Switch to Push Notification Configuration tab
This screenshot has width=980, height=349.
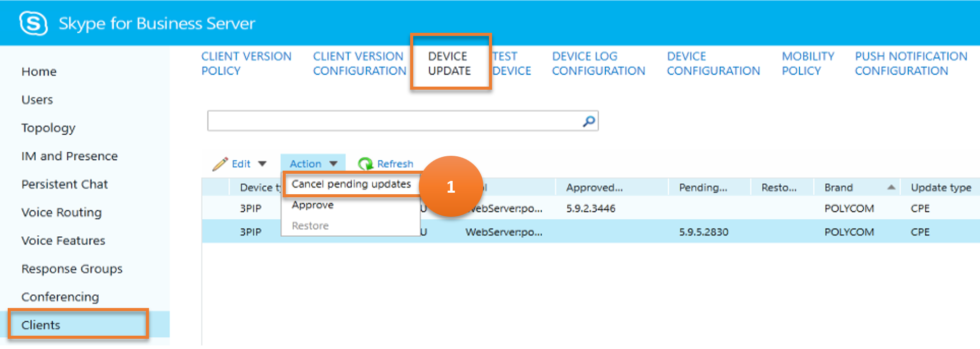[x=911, y=64]
